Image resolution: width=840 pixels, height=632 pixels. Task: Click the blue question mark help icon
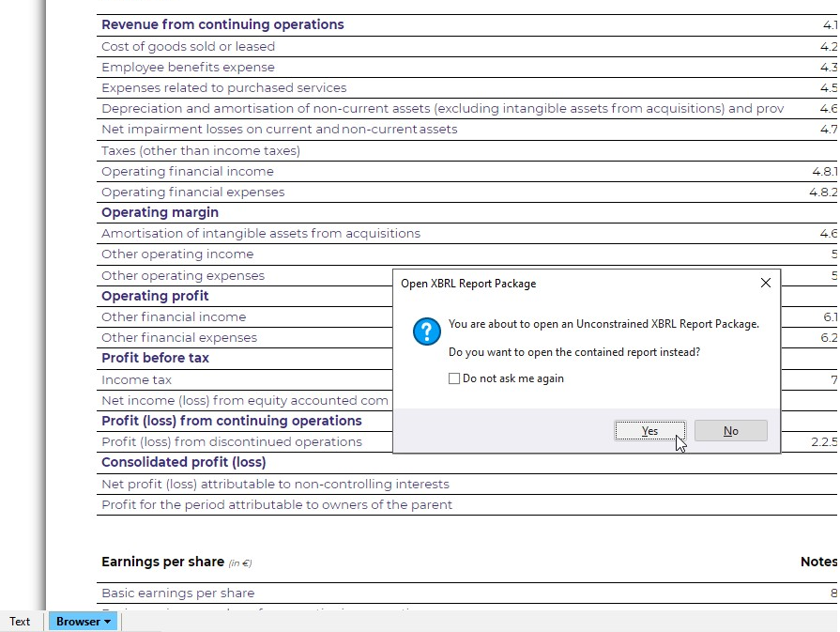coord(426,331)
